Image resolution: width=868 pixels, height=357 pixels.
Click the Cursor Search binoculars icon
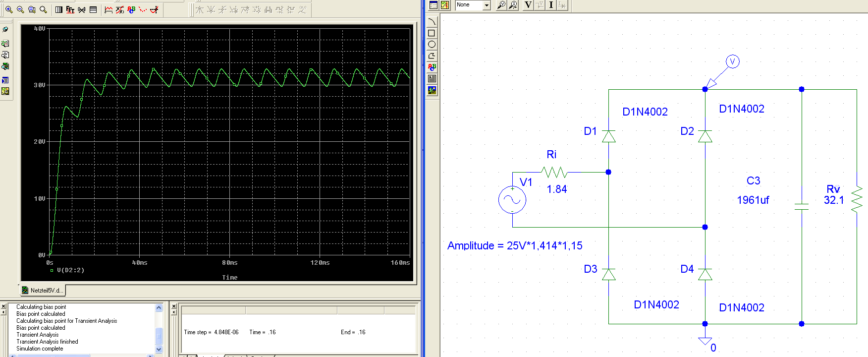click(x=268, y=9)
